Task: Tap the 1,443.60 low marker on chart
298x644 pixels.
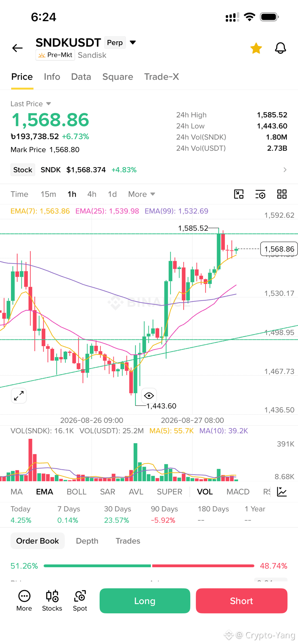Action: pos(161,406)
